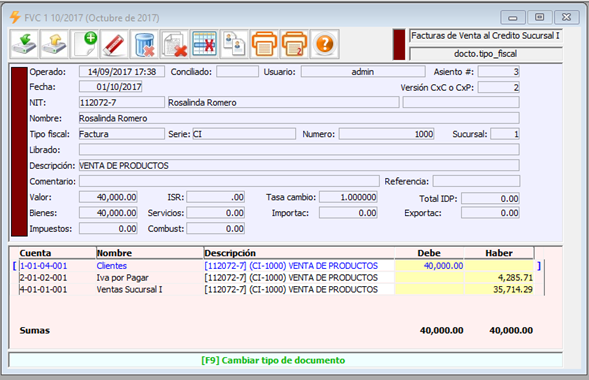The width and height of the screenshot is (589, 380).
Task: Click the Servicios field
Action: tap(216, 213)
